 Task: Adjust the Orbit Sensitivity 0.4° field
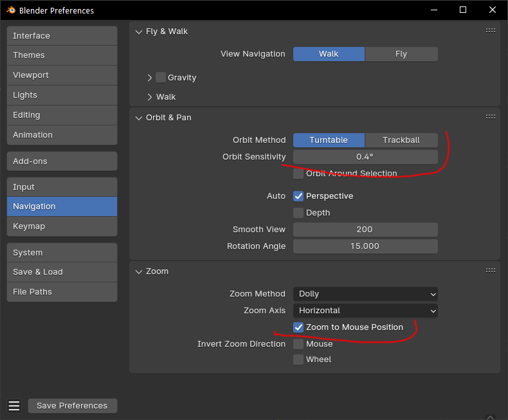[x=365, y=157]
